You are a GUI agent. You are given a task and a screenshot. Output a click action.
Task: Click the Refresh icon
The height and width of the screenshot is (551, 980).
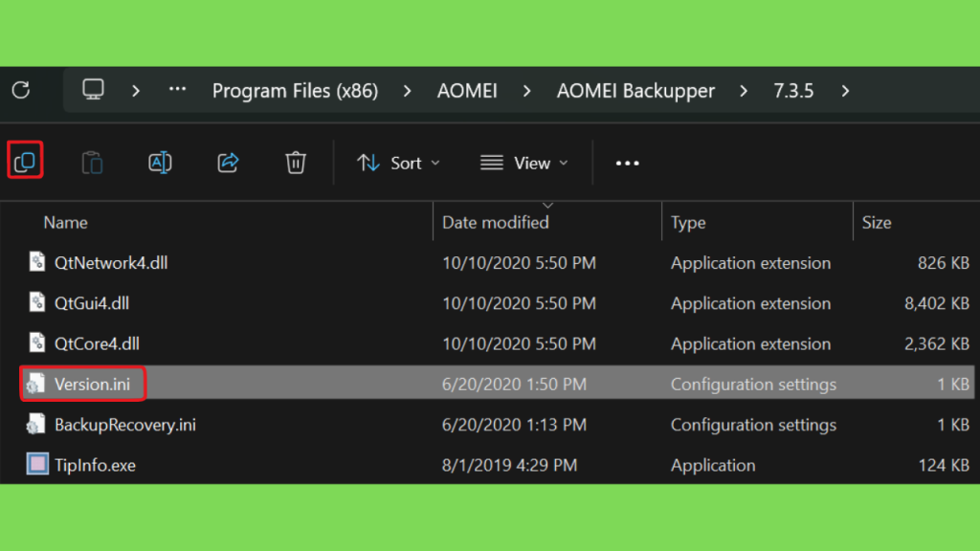(x=21, y=90)
